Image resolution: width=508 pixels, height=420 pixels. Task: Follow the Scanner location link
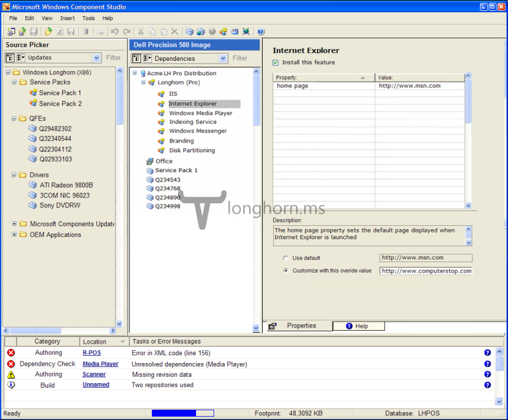tap(94, 374)
